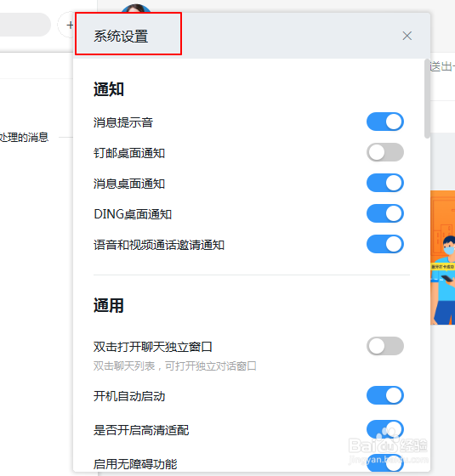Screen dimensions: 455x476
Task: Click the plus icon beside search box
Action: pyautogui.click(x=70, y=25)
